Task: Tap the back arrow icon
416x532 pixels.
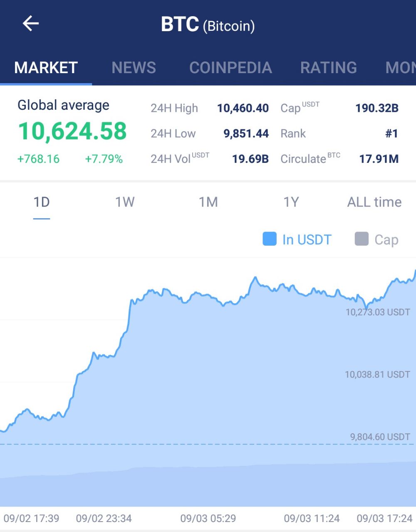Action: [x=30, y=24]
